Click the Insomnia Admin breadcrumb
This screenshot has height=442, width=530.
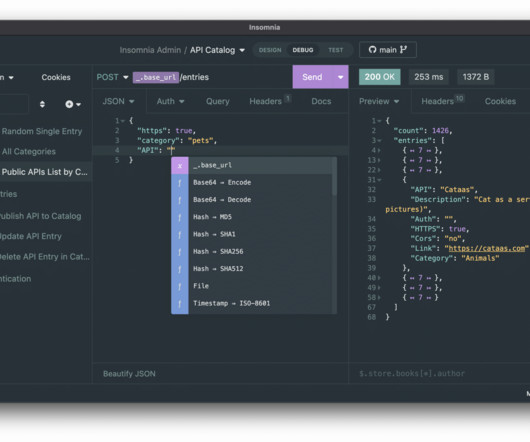pos(150,50)
